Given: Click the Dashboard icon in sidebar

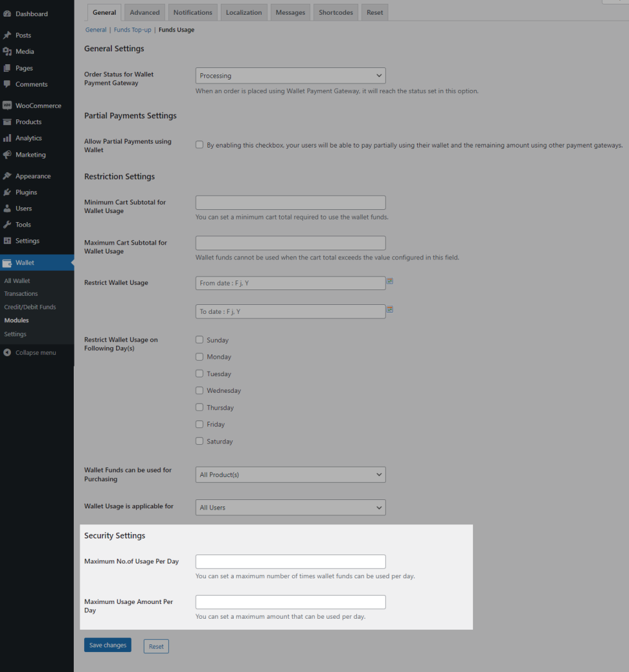Looking at the screenshot, I should click(x=7, y=13).
